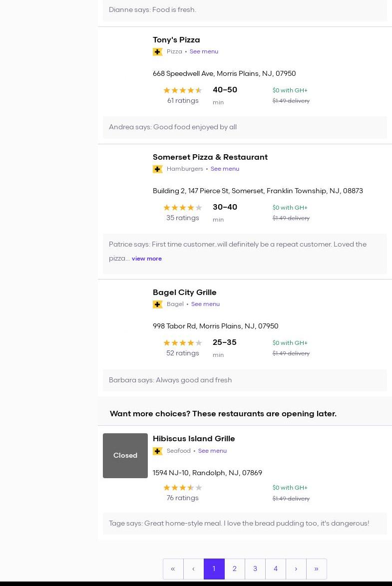Go to page 2 of results
This screenshot has width=392, height=586.
[x=235, y=569]
